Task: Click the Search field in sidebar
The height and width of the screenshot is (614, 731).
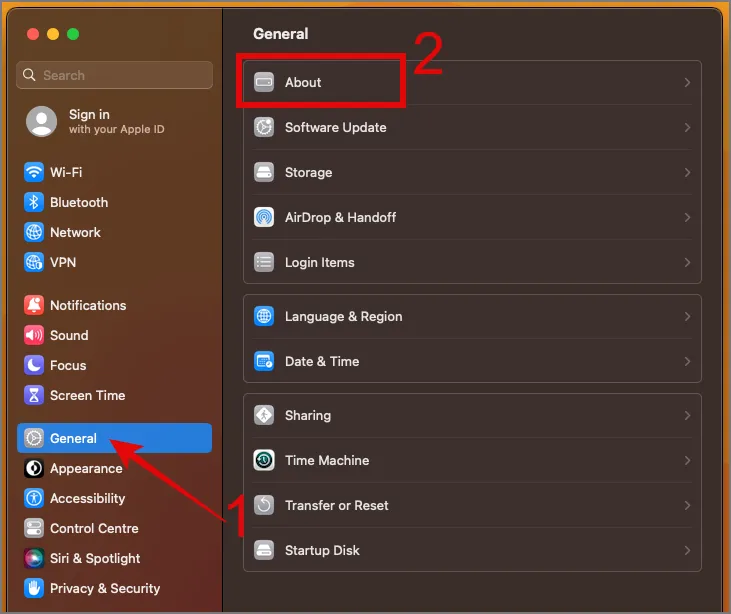Action: pyautogui.click(x=114, y=75)
